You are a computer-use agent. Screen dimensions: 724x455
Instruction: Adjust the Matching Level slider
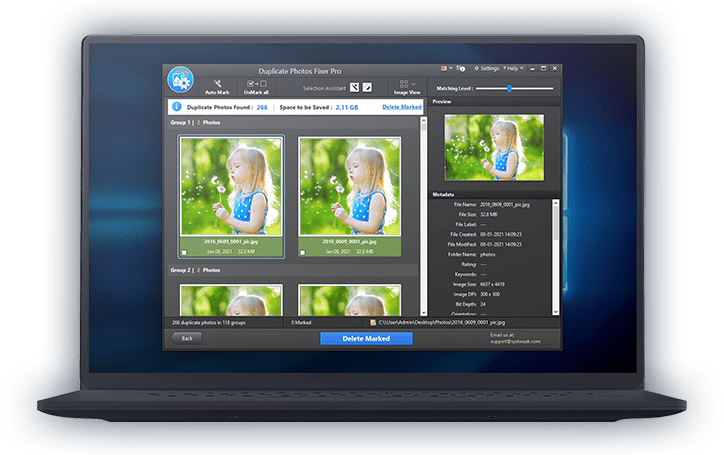(x=509, y=88)
